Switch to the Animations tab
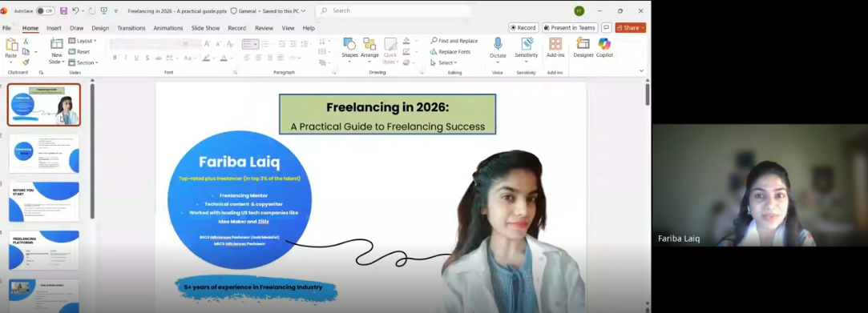This screenshot has width=868, height=313. (x=168, y=28)
